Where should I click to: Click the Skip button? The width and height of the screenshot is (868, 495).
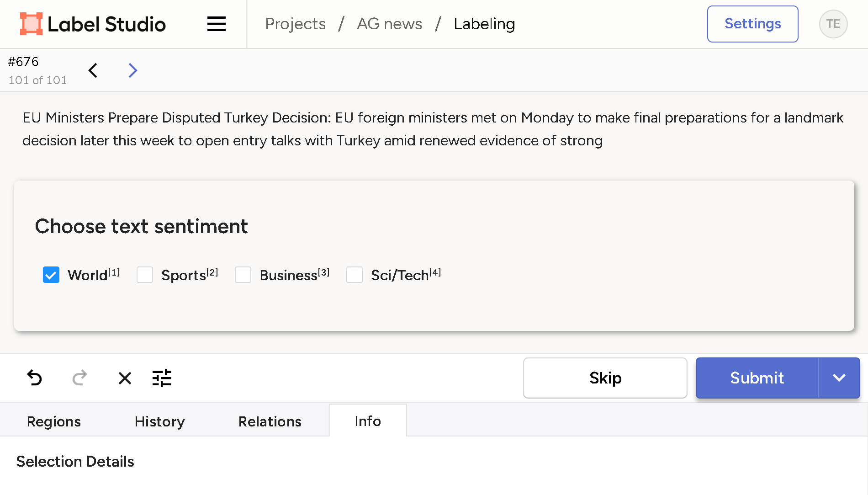pyautogui.click(x=605, y=378)
